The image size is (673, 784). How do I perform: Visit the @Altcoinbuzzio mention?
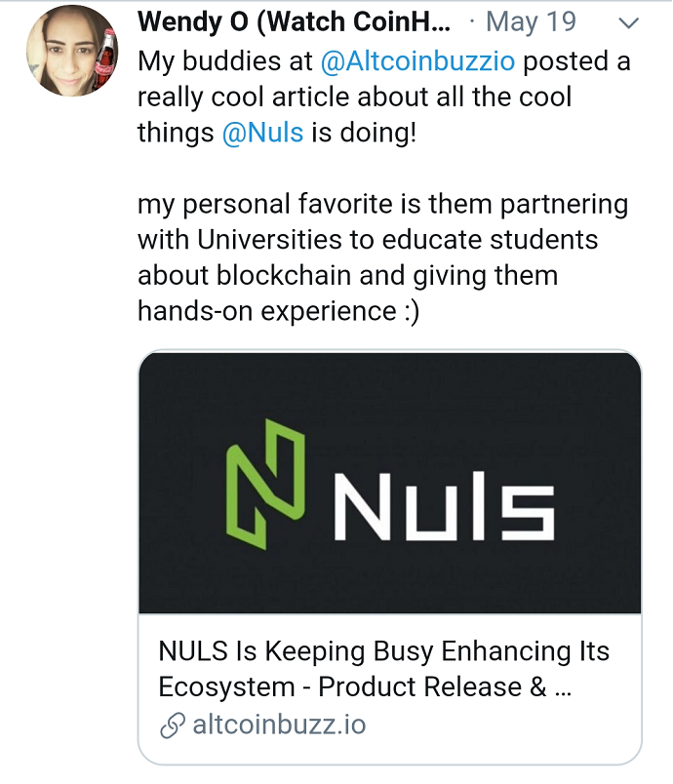click(417, 61)
